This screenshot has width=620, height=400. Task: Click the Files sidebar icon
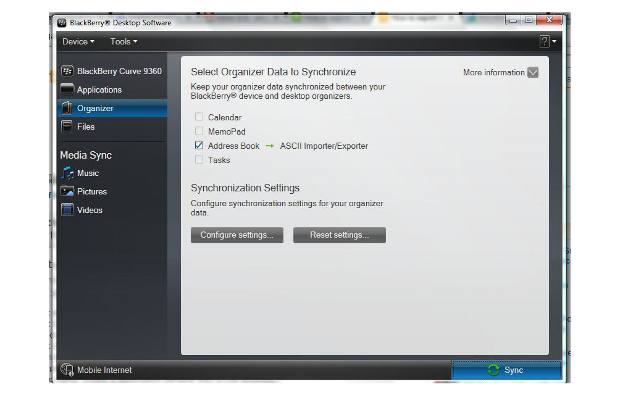point(67,126)
